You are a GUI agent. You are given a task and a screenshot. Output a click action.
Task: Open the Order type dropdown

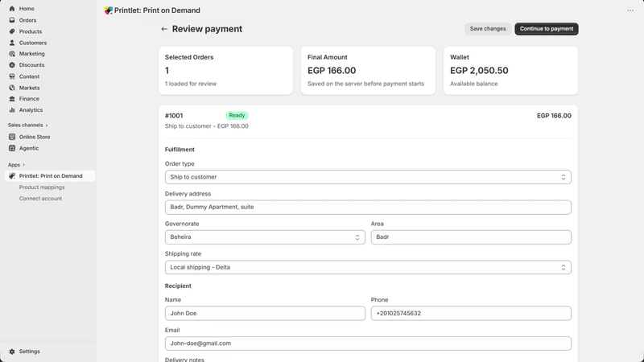point(368,177)
